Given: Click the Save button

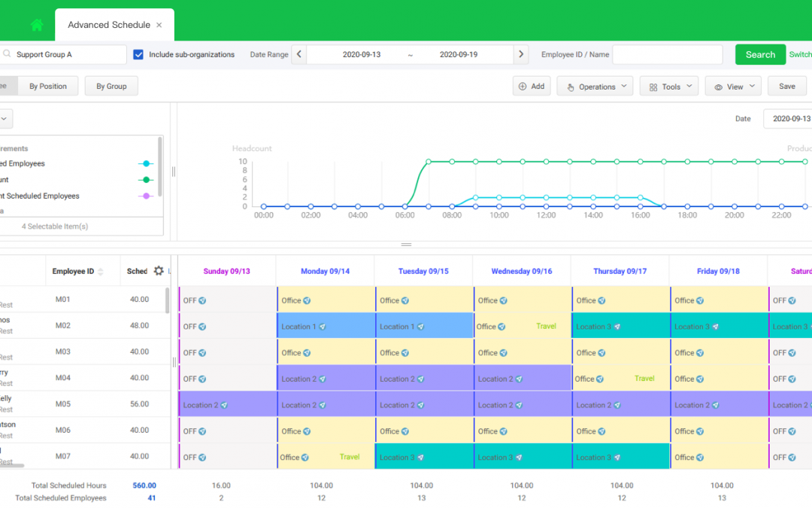Looking at the screenshot, I should pos(786,86).
